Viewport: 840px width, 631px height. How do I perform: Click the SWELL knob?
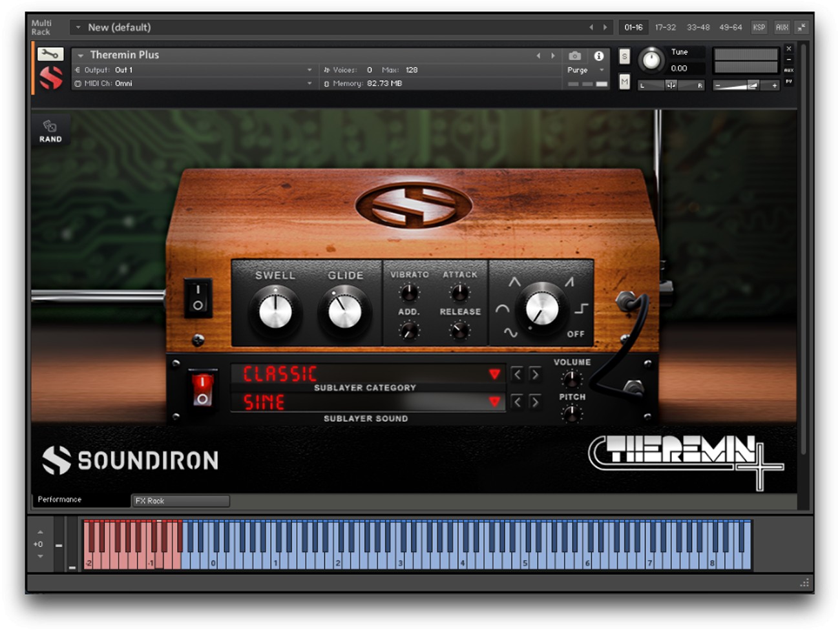275,312
